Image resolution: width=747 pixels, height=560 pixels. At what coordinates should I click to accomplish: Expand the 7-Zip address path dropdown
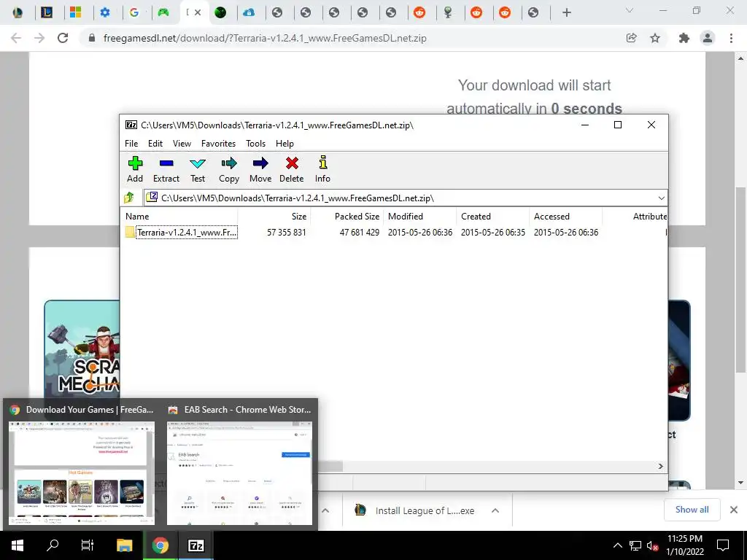coord(661,198)
